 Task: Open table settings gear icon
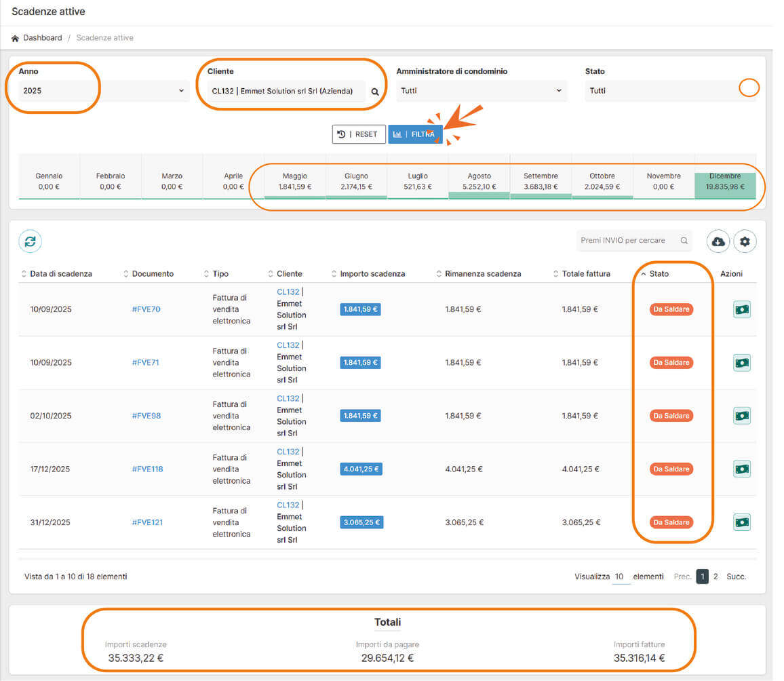tap(745, 241)
